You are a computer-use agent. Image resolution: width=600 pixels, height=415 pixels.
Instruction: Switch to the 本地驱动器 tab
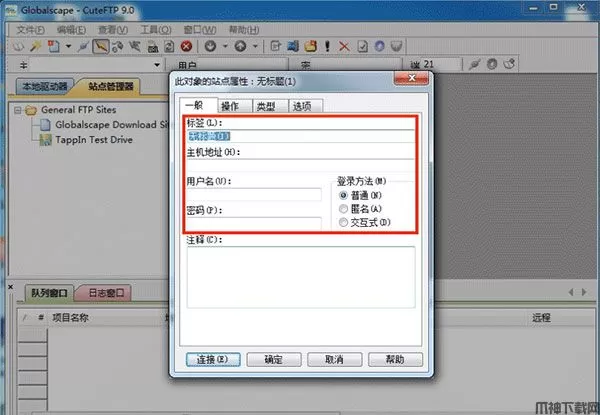45,86
